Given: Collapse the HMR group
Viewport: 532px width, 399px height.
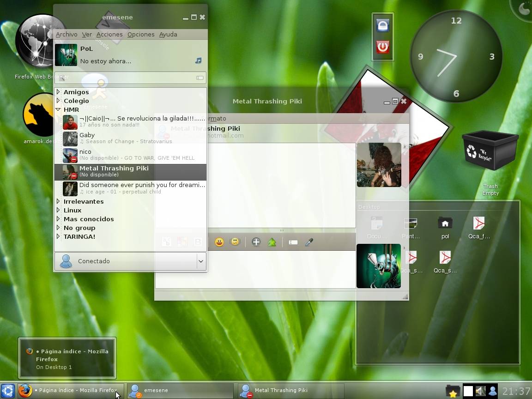Looking at the screenshot, I should pyautogui.click(x=58, y=109).
